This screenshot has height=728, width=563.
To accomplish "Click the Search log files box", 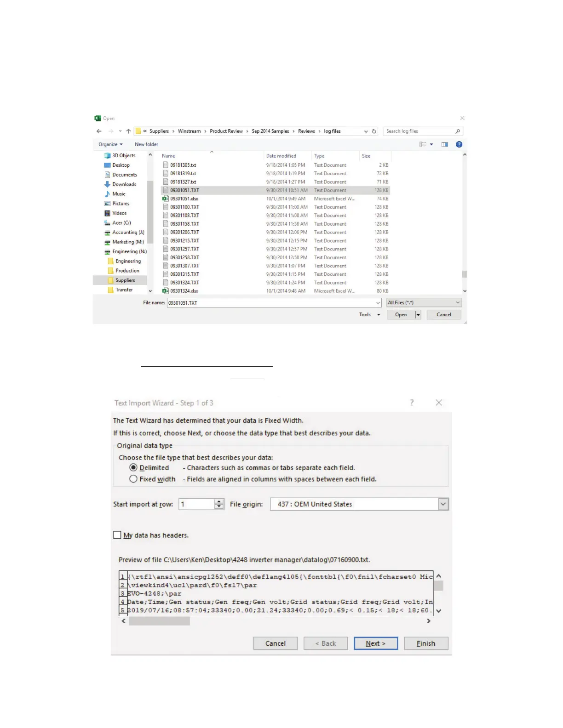I will pos(419,131).
